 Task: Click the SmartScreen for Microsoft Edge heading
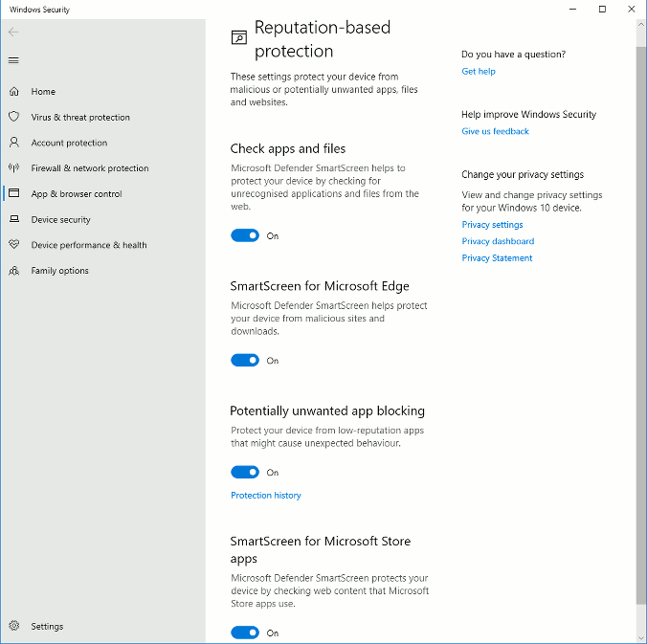coord(320,286)
